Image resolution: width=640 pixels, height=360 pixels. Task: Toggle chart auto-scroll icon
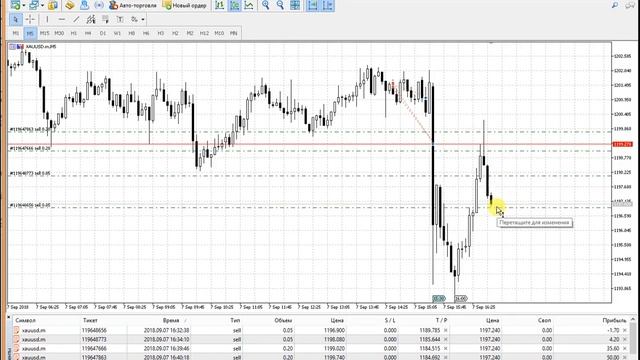(312, 5)
